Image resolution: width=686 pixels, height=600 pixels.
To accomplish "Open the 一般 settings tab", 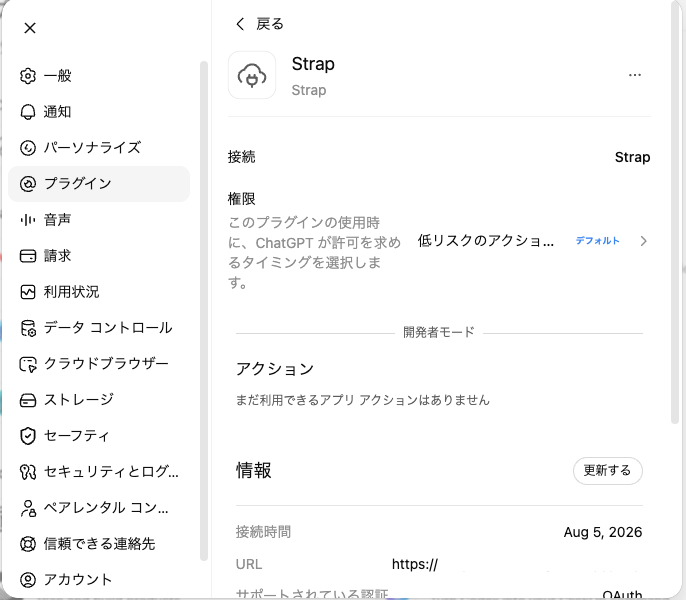I will click(x=99, y=76).
